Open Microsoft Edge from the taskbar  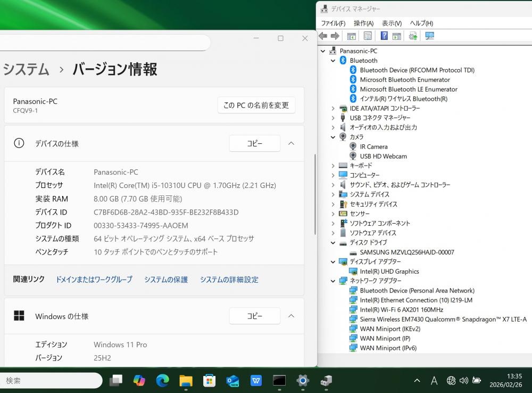coord(162,380)
